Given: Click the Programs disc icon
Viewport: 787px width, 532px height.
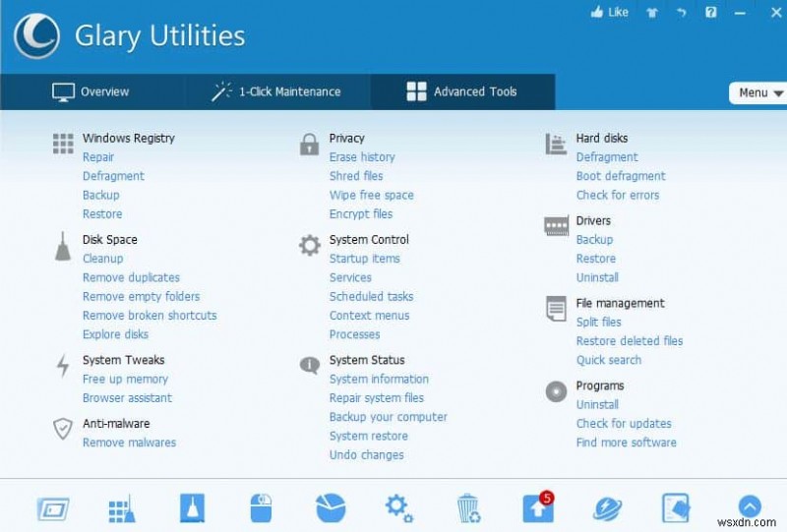Looking at the screenshot, I should coord(556,391).
